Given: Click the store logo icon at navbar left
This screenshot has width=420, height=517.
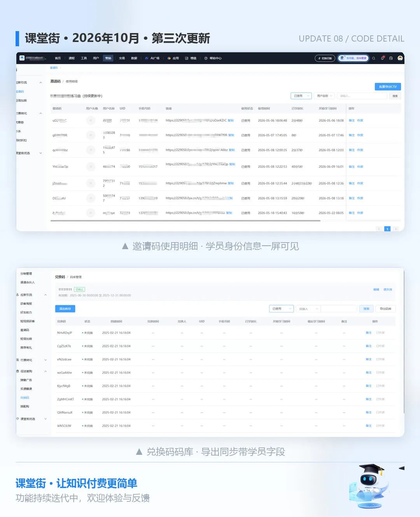Looking at the screenshot, I should tap(22, 58).
